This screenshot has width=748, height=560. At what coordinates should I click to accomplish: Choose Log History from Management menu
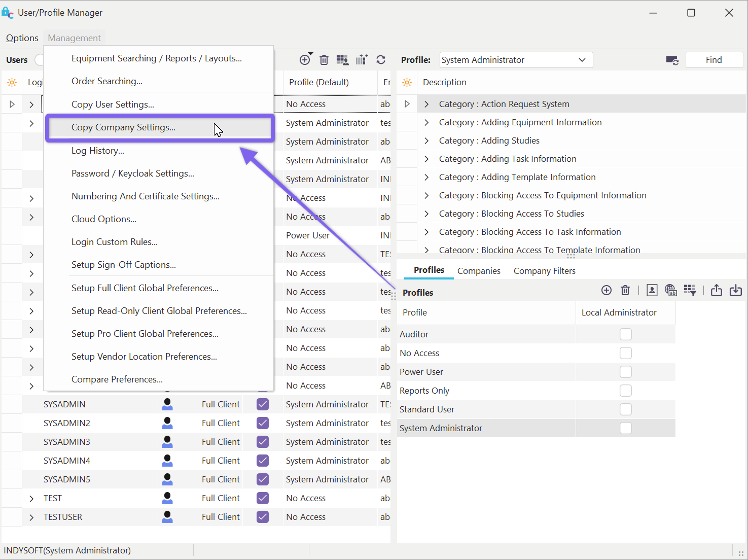pos(98,151)
